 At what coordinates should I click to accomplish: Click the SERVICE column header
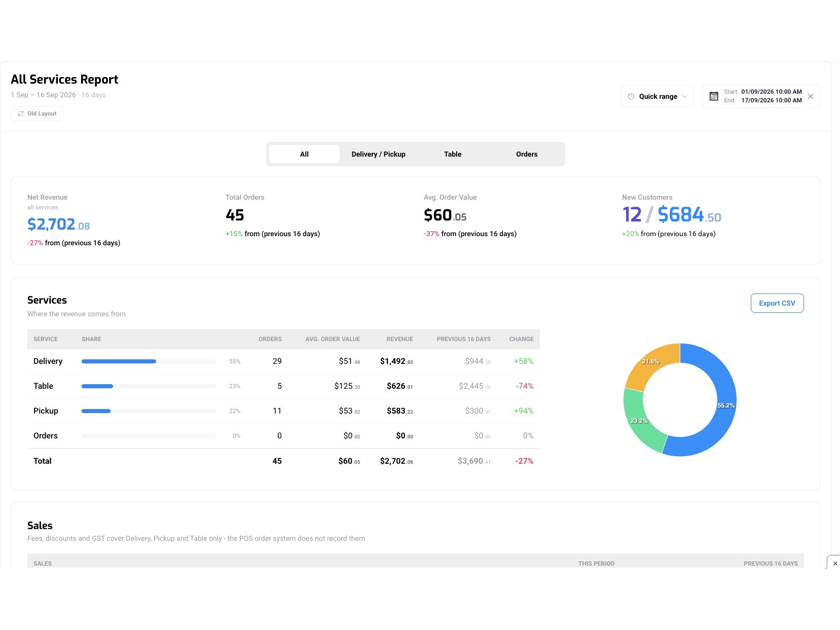[x=46, y=339]
